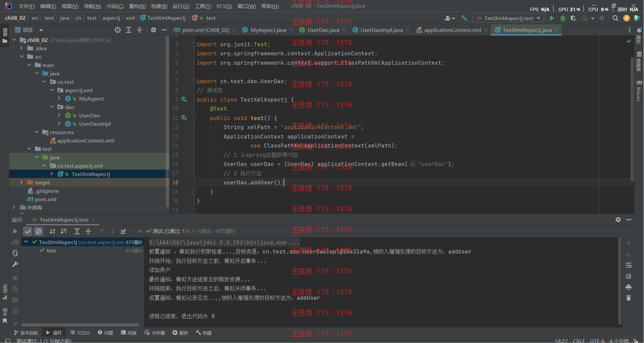The image size is (644, 343).
Task: Click the IDE update arrow icon
Action: tap(626, 18)
